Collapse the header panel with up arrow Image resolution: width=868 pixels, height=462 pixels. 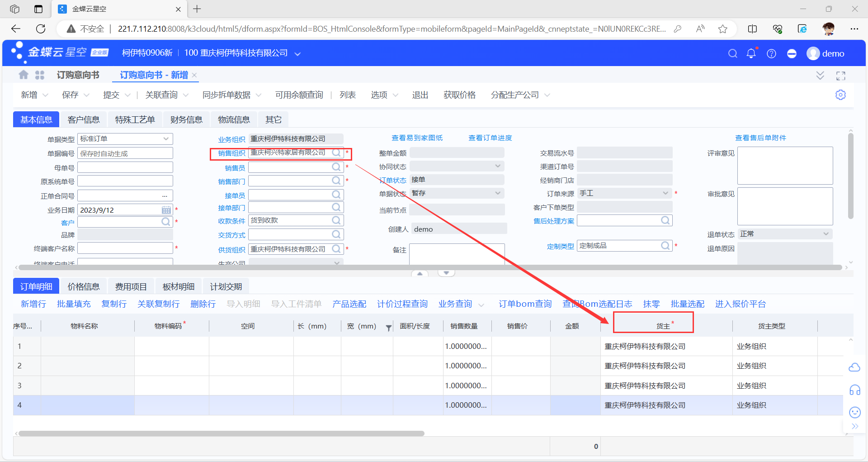(x=420, y=273)
